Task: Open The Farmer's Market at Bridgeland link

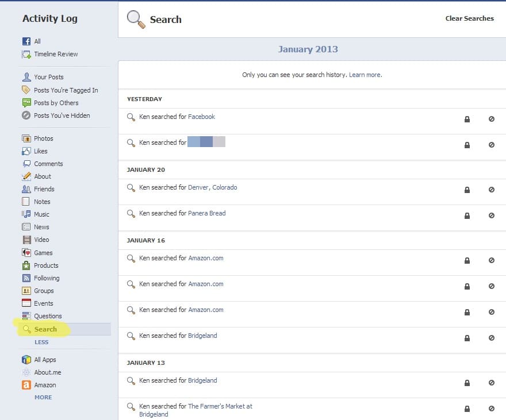Action: (x=195, y=410)
